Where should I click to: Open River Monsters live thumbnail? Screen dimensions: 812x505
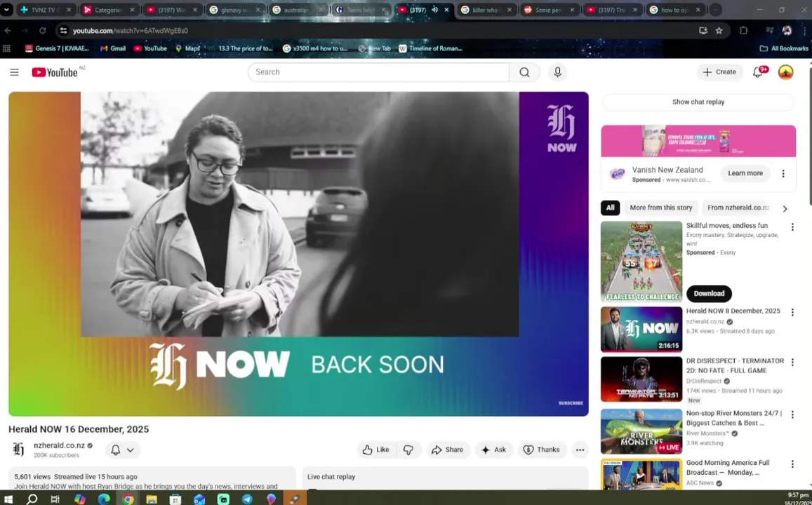coord(641,431)
